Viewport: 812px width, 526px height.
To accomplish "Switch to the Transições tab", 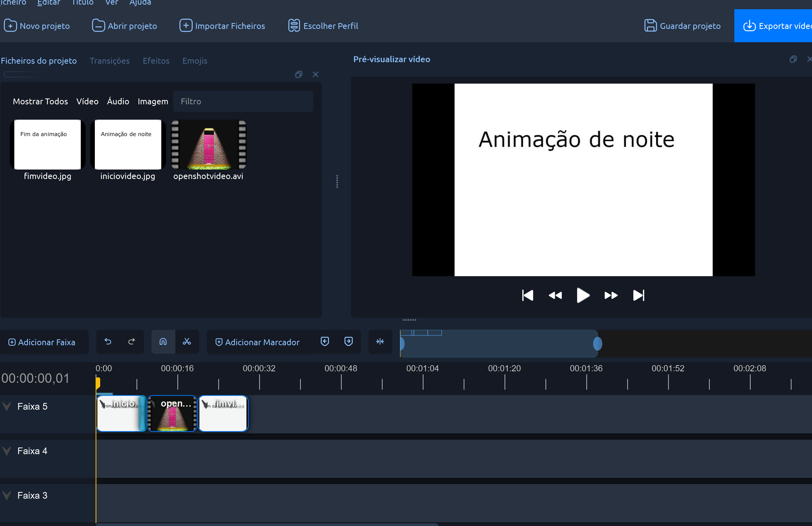I will click(109, 61).
